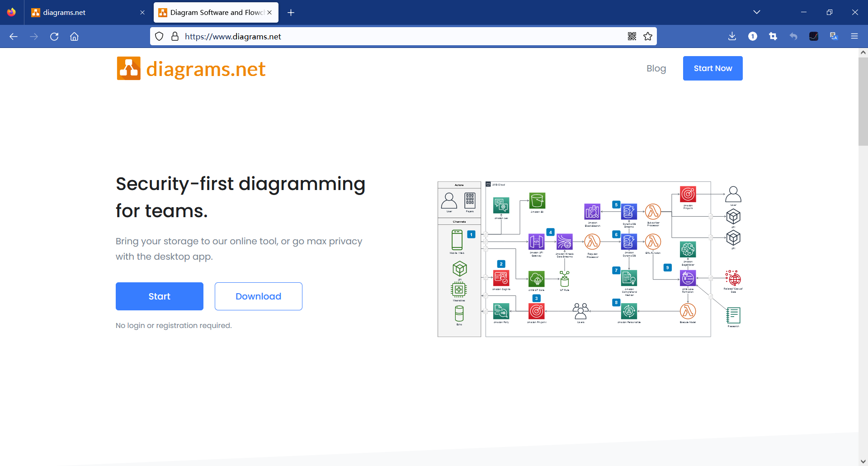Open the Firefox hamburger menu
Screen dimensions: 868x466
(854, 37)
